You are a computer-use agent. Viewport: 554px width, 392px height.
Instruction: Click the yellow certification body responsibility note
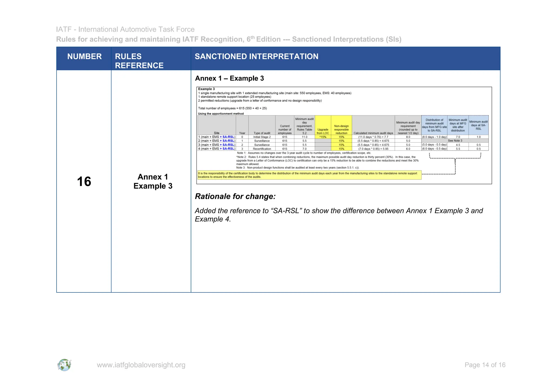click(309, 175)
